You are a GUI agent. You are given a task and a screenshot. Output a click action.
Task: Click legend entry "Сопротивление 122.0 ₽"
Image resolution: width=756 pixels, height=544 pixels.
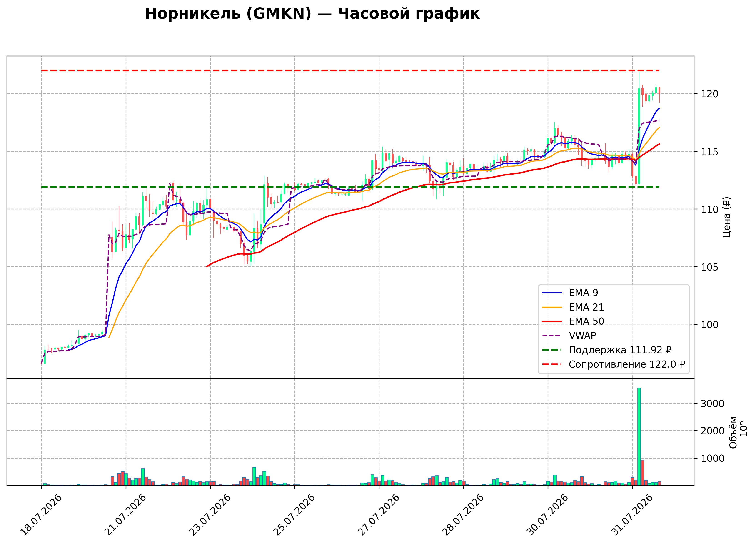click(x=614, y=365)
